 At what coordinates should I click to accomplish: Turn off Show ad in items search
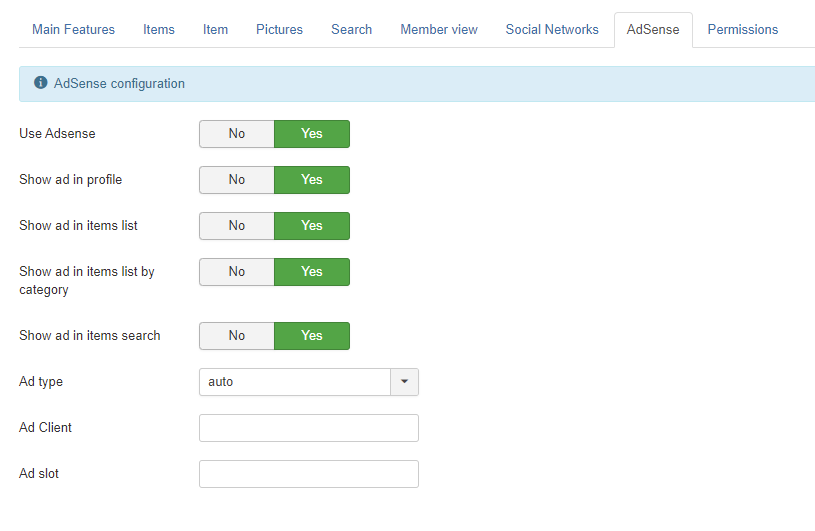[x=236, y=336]
